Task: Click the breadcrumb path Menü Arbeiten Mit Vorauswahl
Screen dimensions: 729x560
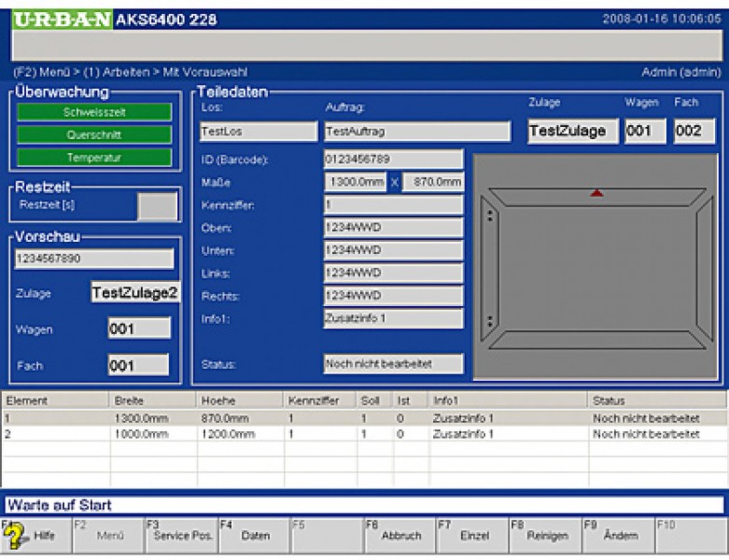Action: (x=130, y=72)
